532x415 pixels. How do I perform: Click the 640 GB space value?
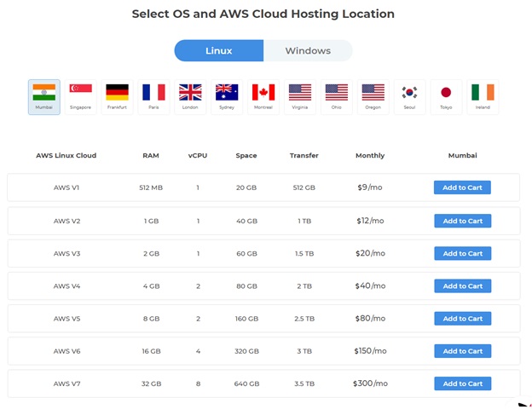coord(246,383)
